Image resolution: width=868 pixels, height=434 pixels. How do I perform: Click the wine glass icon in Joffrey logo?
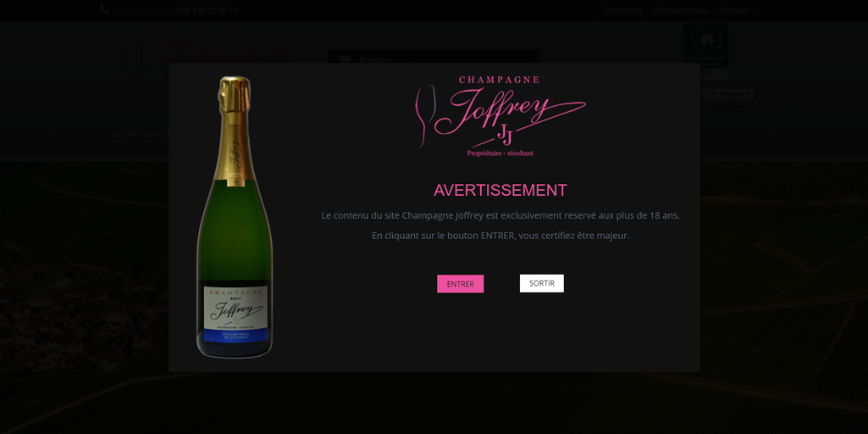point(425,115)
